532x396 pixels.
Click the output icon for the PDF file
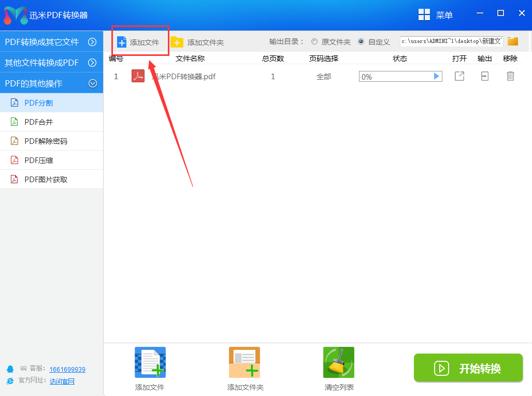[x=484, y=77]
